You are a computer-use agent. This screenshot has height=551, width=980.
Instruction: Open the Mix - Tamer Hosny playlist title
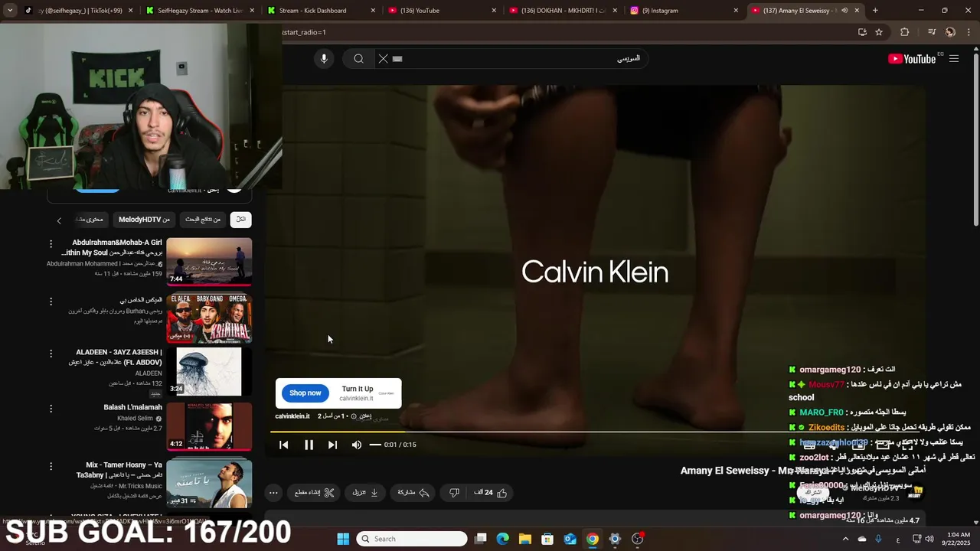coord(119,470)
